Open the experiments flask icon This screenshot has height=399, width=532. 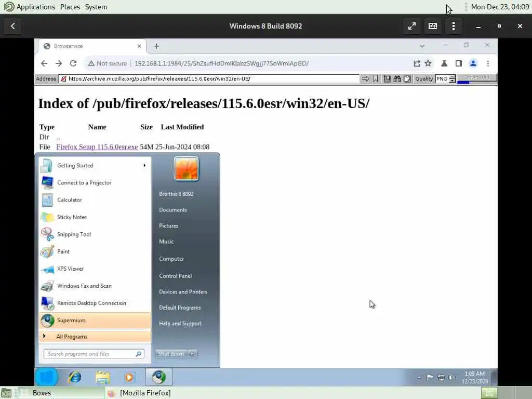coord(444,63)
